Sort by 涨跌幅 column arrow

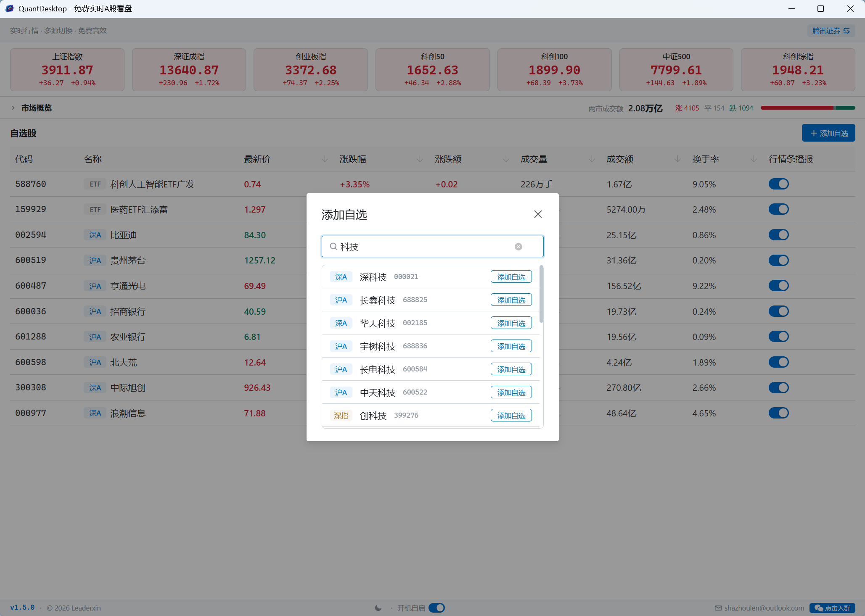(420, 159)
